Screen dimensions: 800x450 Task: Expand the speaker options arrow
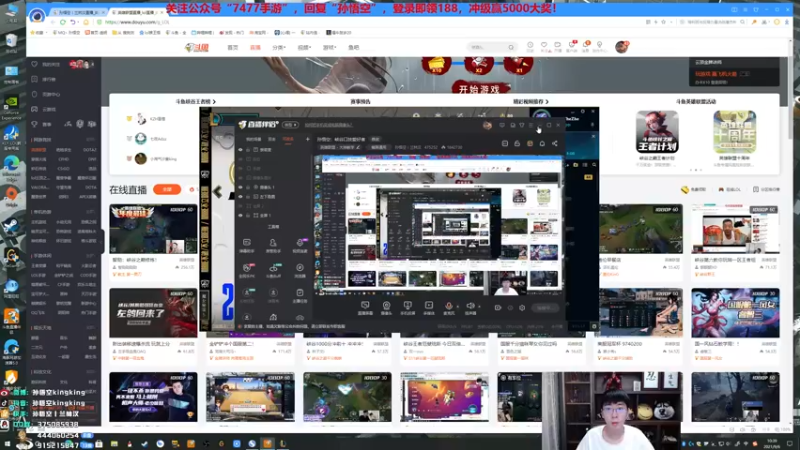tap(478, 307)
